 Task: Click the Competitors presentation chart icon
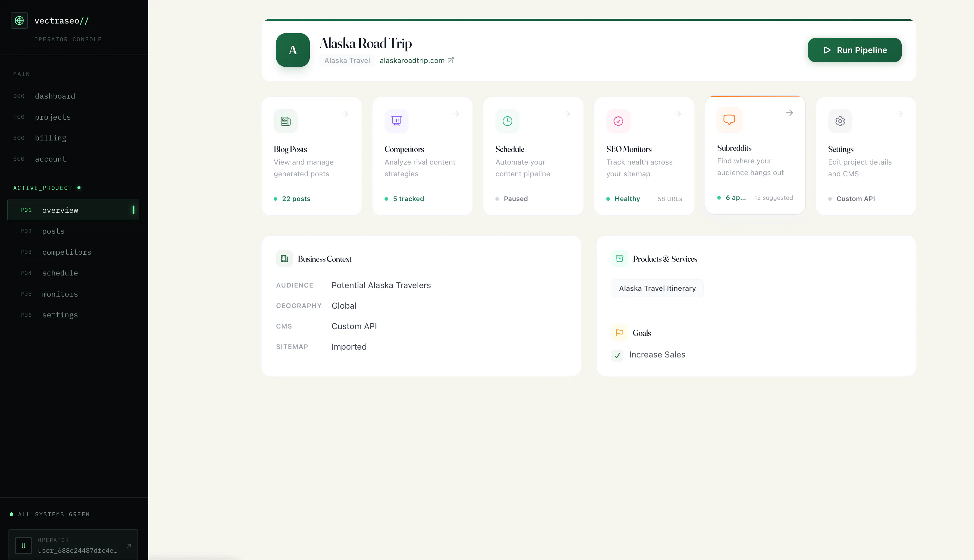click(397, 121)
